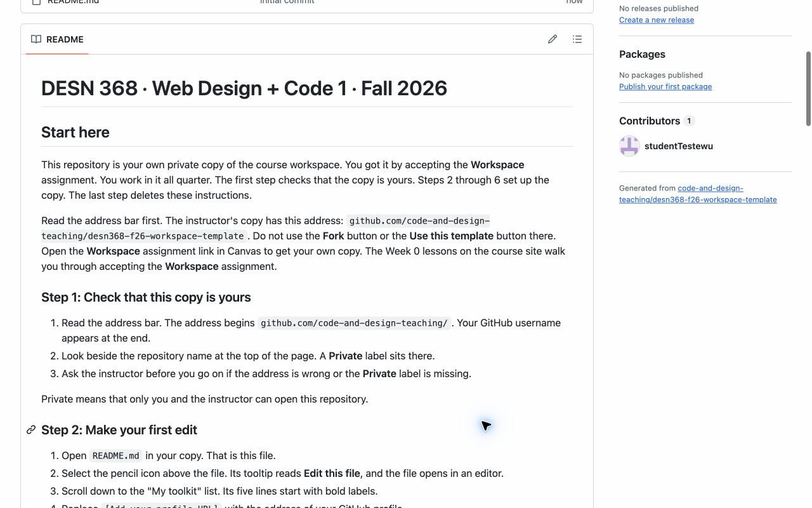Click the 'Initial commit' message in file row
The height and width of the screenshot is (508, 812).
(287, 2)
